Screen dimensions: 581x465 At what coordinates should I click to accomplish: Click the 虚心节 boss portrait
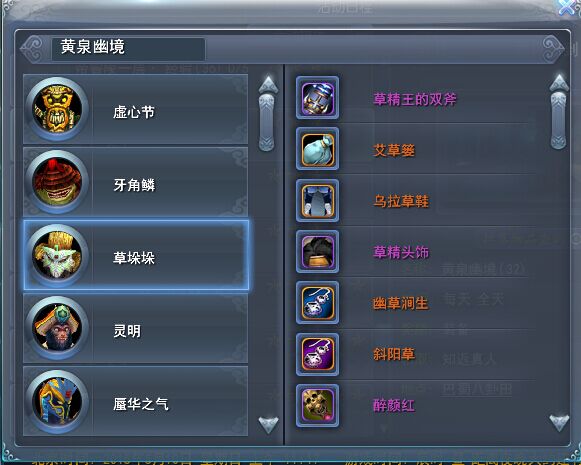(57, 109)
